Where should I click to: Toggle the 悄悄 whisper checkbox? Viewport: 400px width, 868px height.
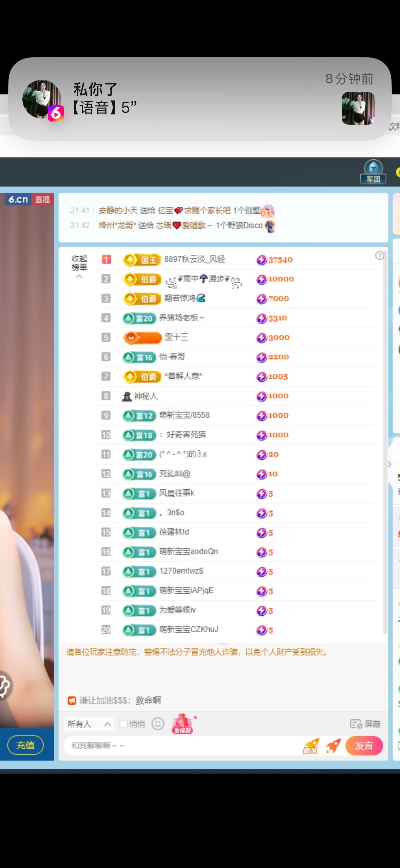click(x=124, y=724)
